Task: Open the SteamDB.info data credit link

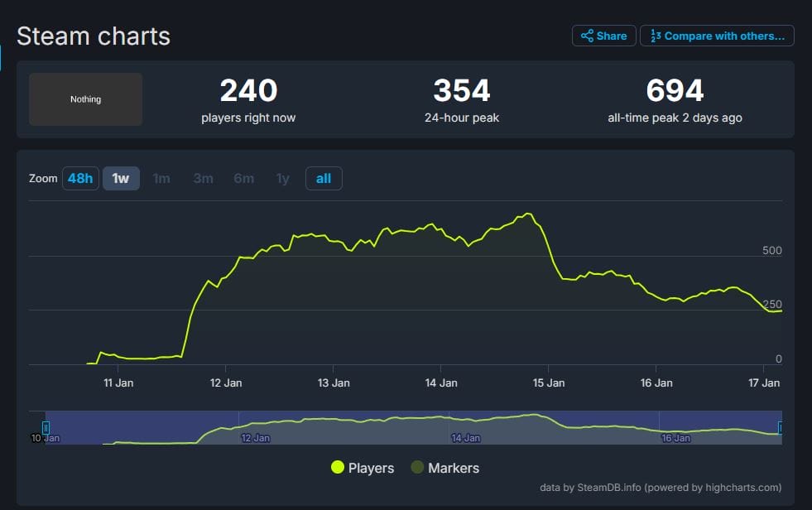Action: pos(609,487)
